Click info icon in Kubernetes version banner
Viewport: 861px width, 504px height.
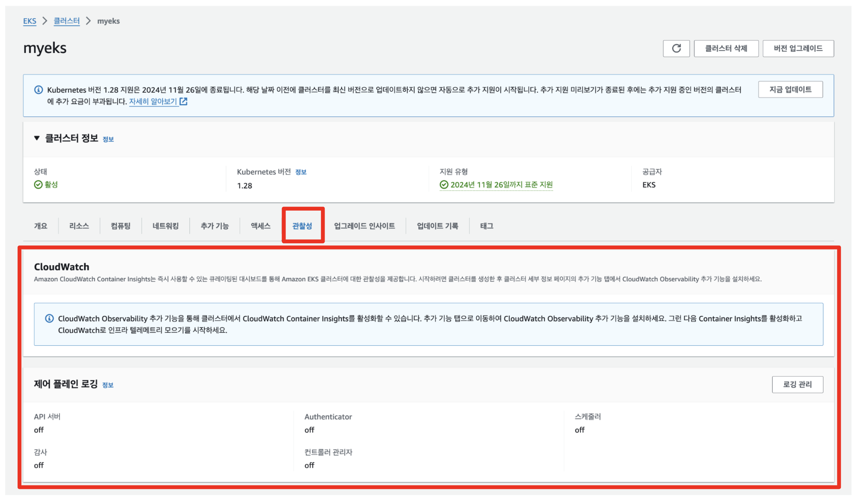[38, 90]
